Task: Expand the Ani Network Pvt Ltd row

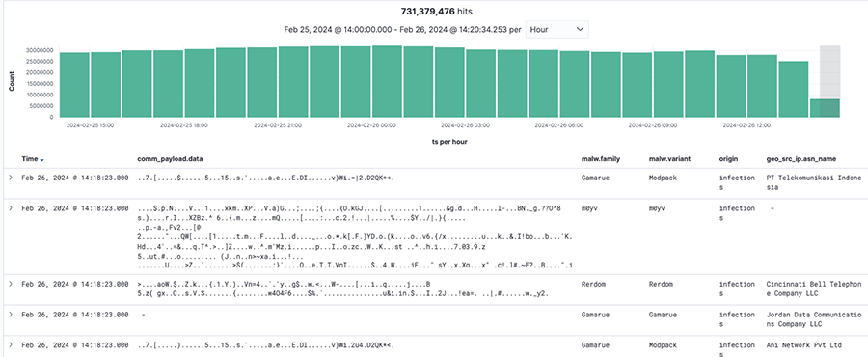Action: click(x=10, y=344)
